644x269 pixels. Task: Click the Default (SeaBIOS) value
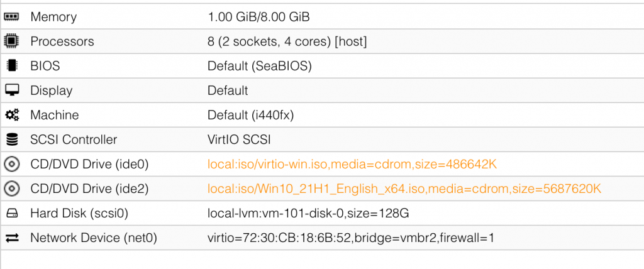(x=260, y=66)
